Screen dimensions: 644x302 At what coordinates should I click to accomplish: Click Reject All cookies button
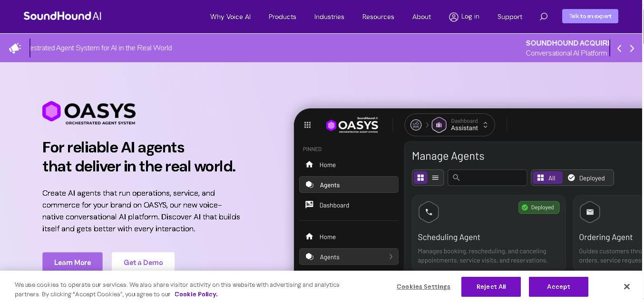pyautogui.click(x=491, y=287)
